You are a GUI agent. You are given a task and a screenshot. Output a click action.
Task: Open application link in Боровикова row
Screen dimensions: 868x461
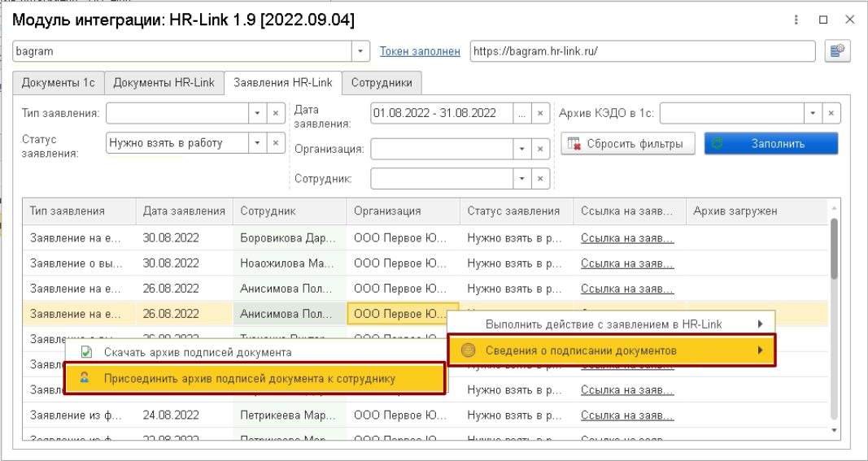click(x=628, y=238)
